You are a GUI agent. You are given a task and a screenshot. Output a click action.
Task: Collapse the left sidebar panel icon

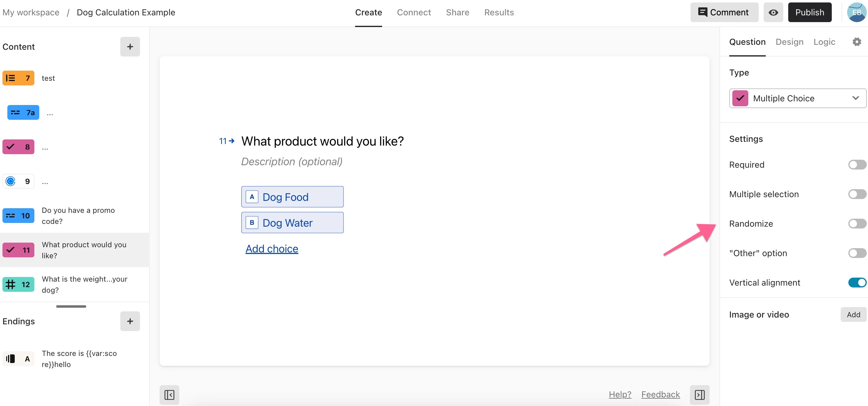point(169,395)
